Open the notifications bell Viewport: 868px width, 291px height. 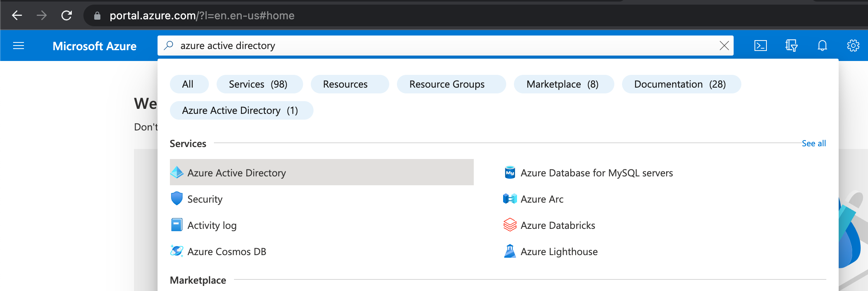(822, 46)
